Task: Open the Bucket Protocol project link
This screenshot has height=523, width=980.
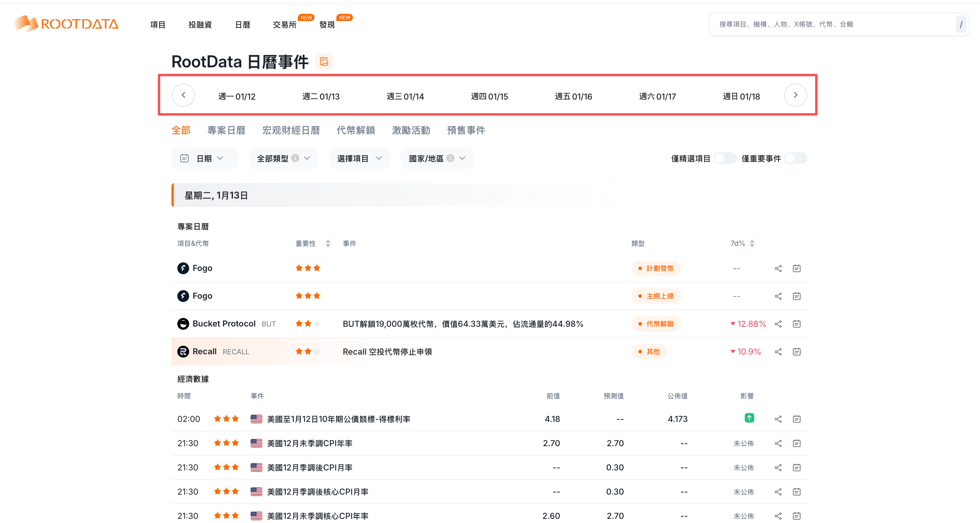Action: 224,324
